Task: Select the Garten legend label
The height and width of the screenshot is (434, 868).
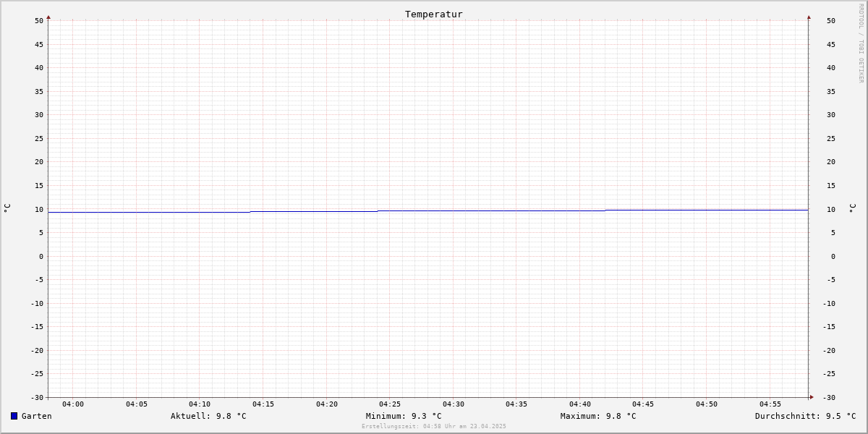Action: (x=37, y=416)
